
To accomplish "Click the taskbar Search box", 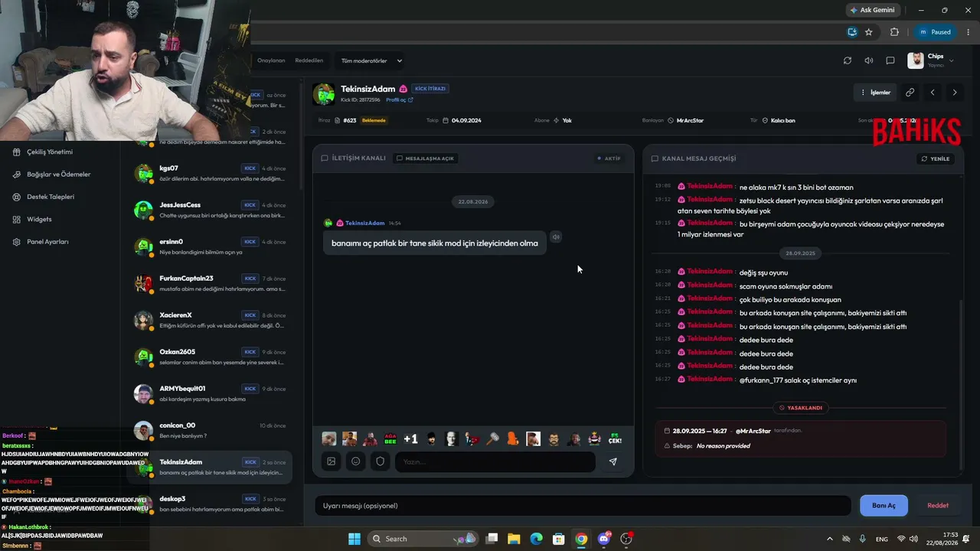I will click(423, 539).
